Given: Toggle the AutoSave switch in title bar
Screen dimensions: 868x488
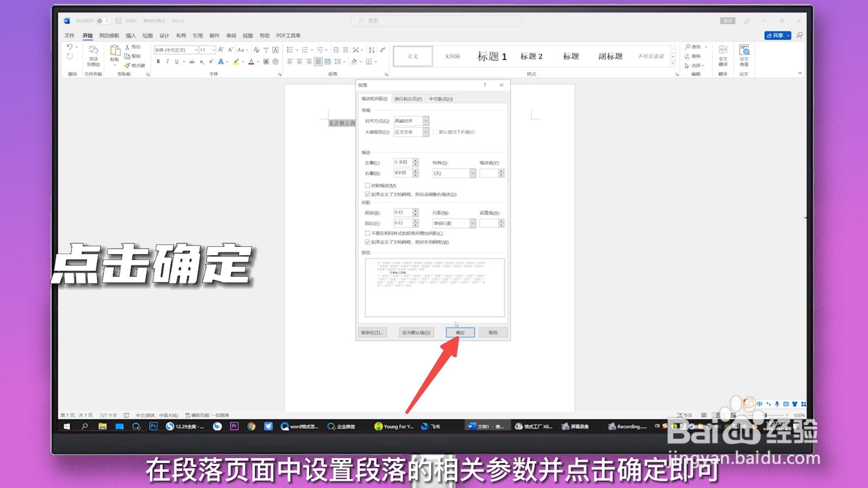Looking at the screenshot, I should (103, 21).
